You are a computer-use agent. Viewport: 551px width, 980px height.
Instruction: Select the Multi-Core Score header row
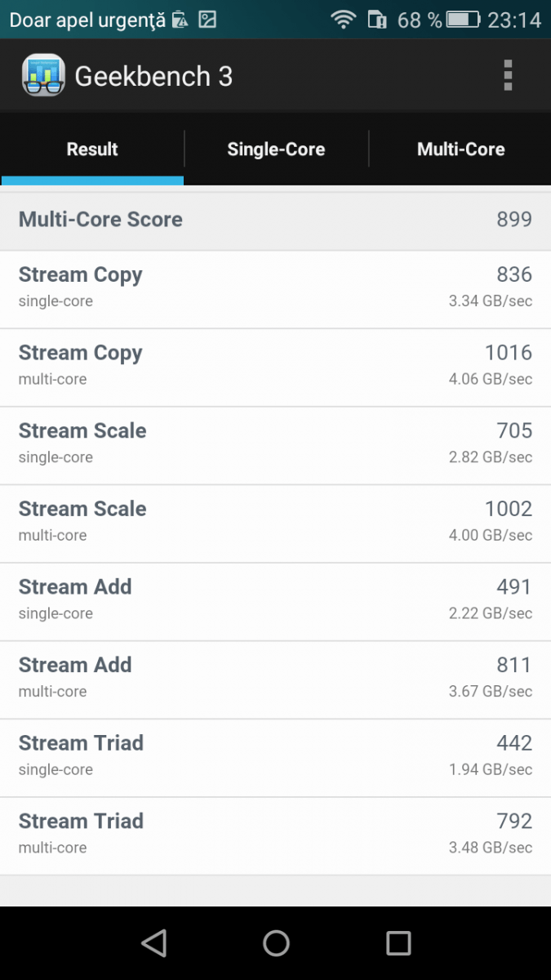pyautogui.click(x=275, y=220)
